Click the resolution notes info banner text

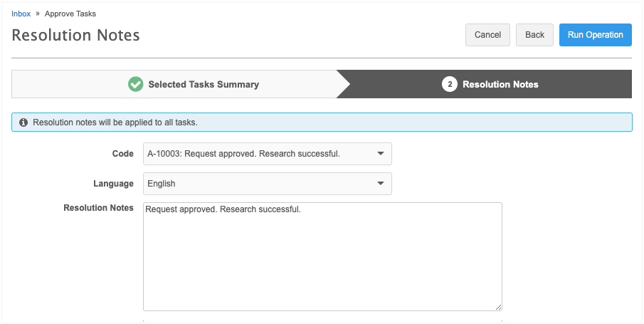pyautogui.click(x=115, y=122)
